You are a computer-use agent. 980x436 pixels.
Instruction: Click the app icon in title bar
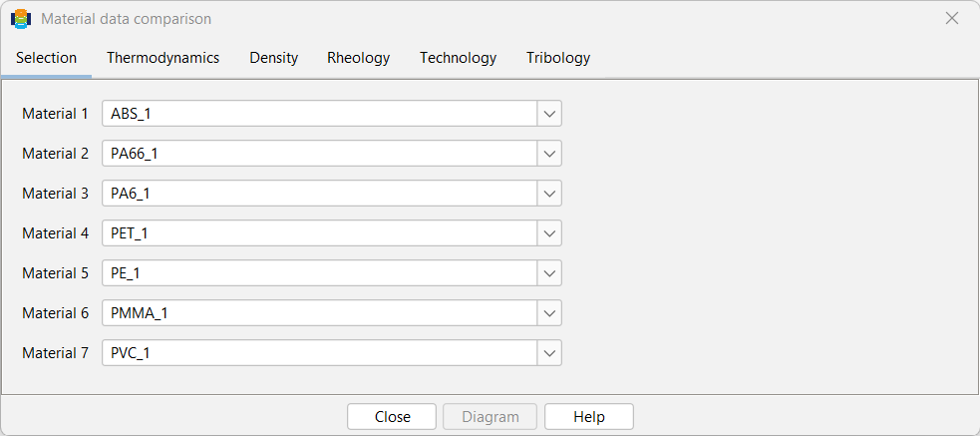pyautogui.click(x=21, y=19)
